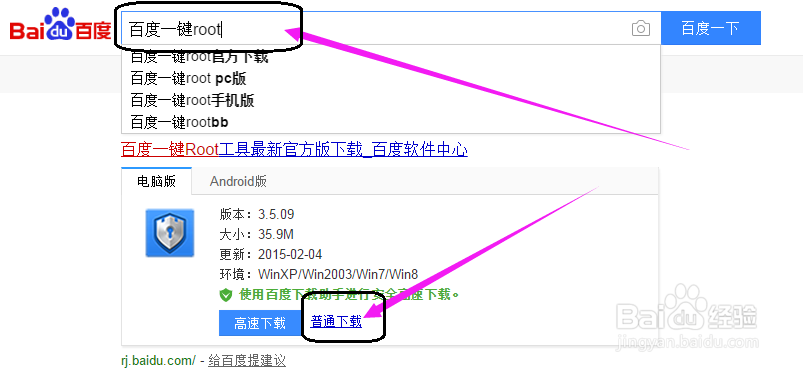Click the update date 2015-02-04
The width and height of the screenshot is (803, 370).
(290, 255)
